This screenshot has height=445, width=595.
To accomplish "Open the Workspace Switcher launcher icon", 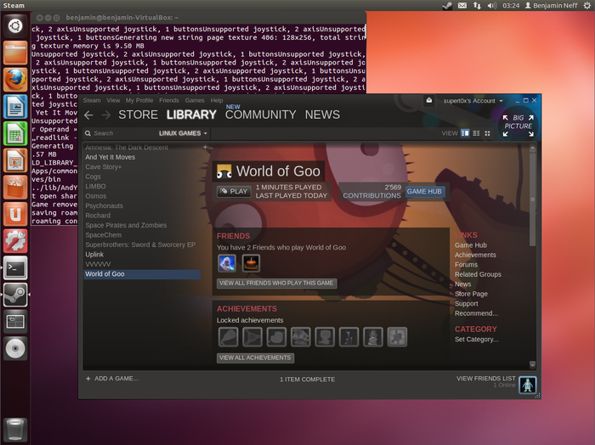I will [x=15, y=322].
